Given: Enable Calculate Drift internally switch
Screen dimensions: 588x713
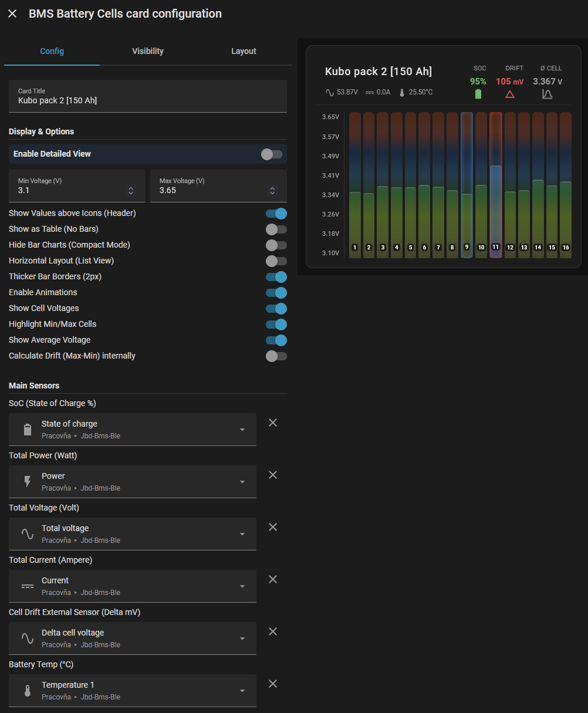Looking at the screenshot, I should (x=276, y=356).
